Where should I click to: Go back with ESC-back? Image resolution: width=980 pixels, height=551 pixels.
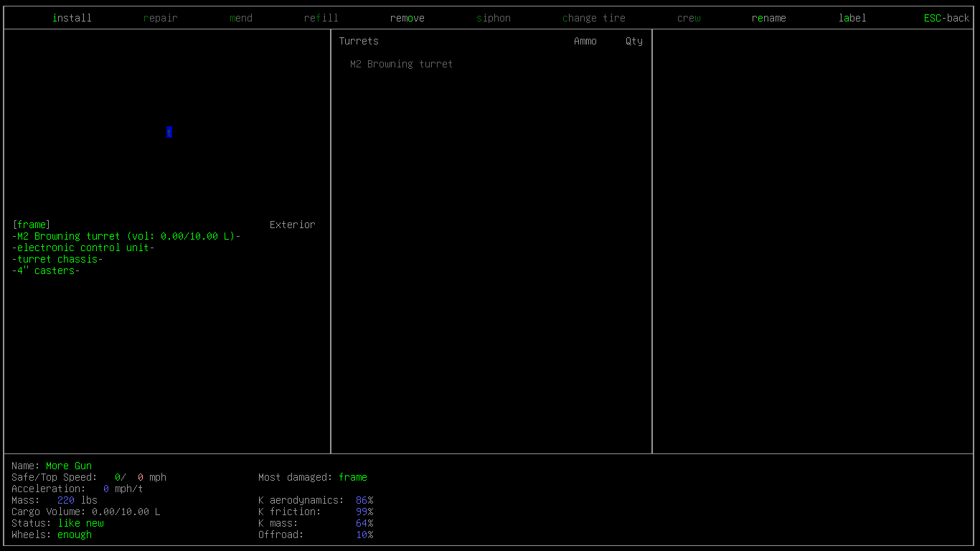pos(947,18)
